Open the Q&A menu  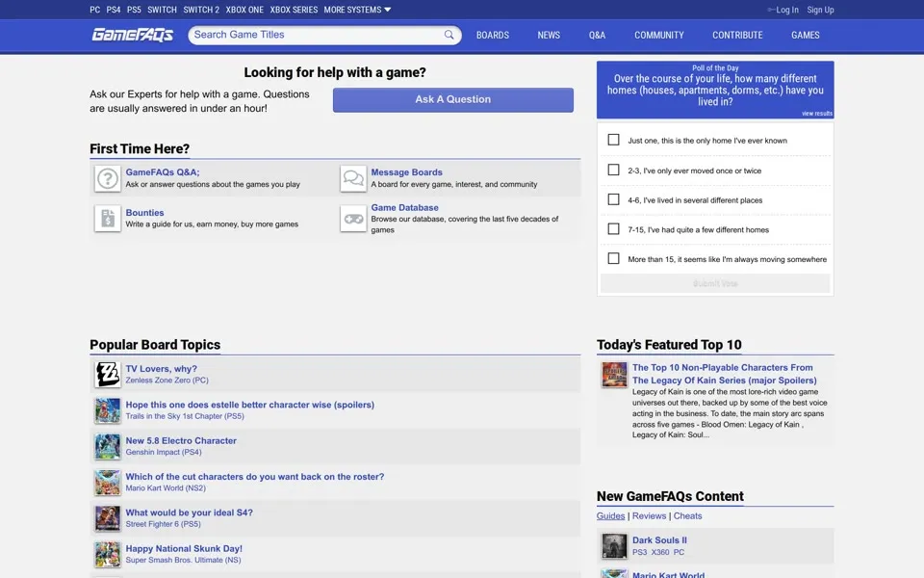coord(597,36)
